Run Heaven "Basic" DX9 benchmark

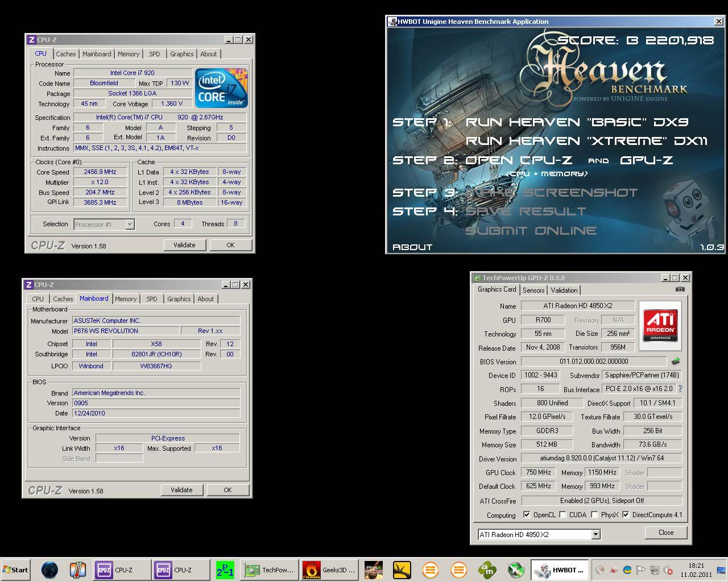coord(577,122)
